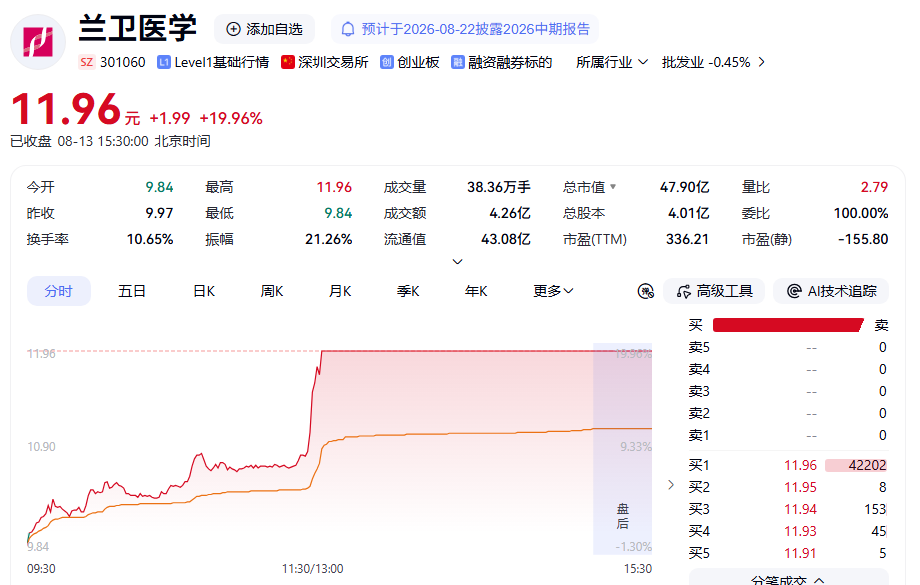Select the 卖5 order row
This screenshot has height=585, width=920.
pos(788,347)
